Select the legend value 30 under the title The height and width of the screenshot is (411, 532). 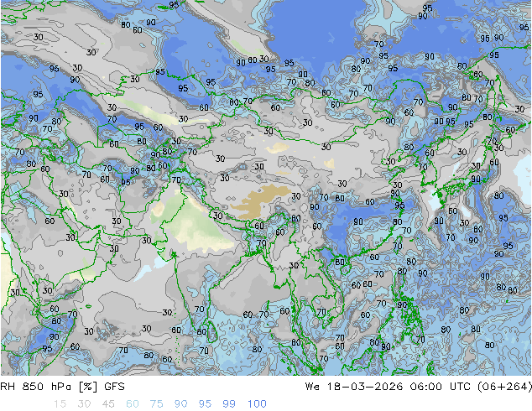click(84, 404)
